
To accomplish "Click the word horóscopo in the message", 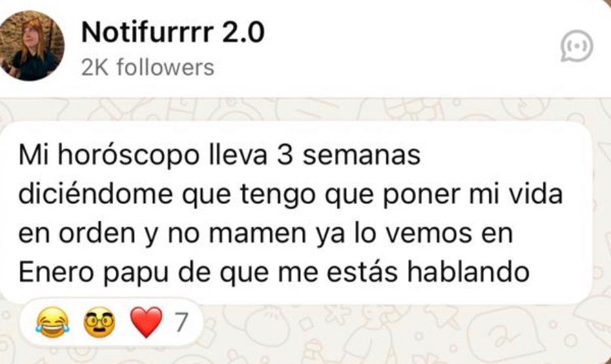I will tap(128, 156).
